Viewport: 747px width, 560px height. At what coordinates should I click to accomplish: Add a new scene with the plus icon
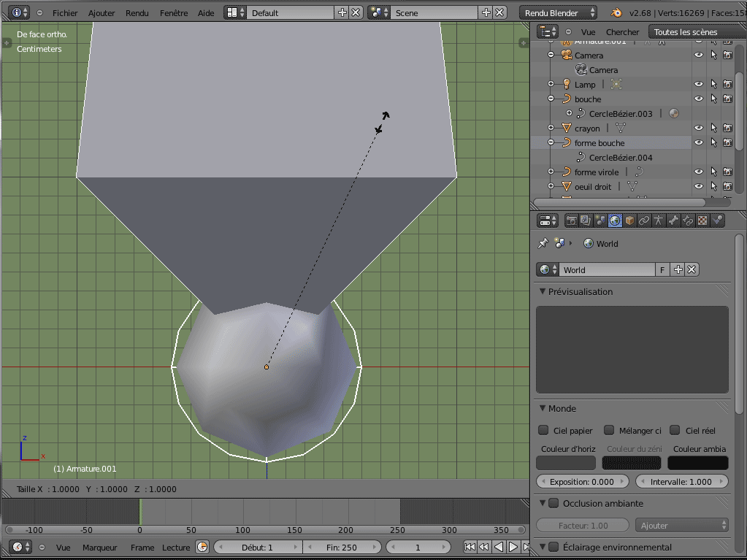pyautogui.click(x=486, y=13)
